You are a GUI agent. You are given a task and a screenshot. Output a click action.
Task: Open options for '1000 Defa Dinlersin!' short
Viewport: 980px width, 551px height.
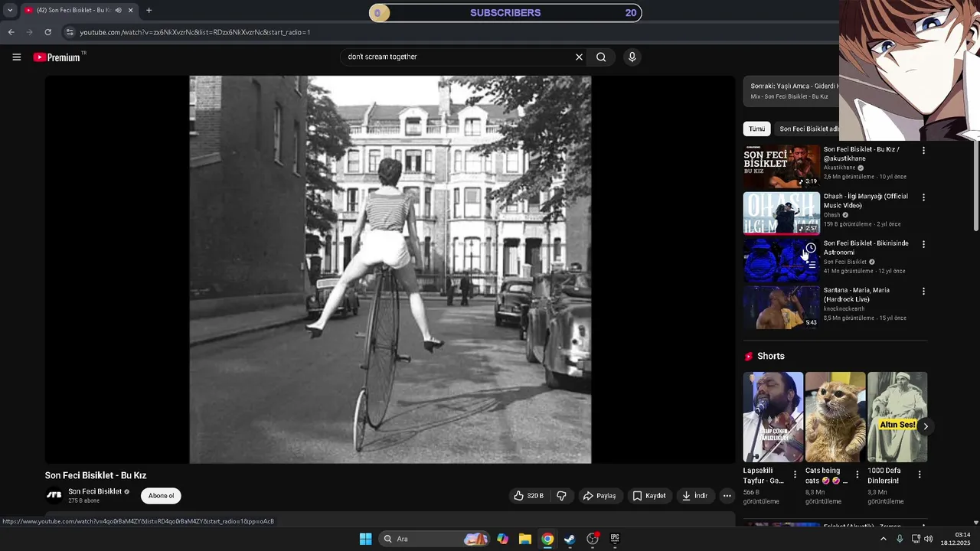click(920, 474)
